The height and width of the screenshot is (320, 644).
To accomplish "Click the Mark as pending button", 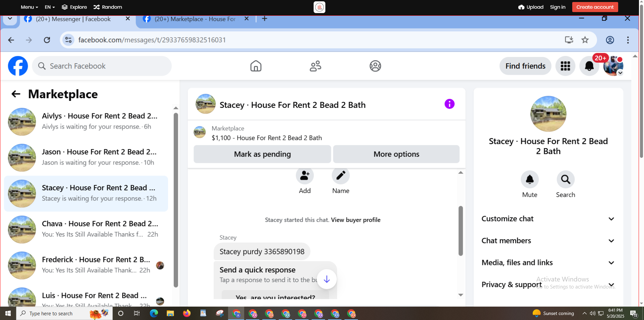I will coord(262,154).
